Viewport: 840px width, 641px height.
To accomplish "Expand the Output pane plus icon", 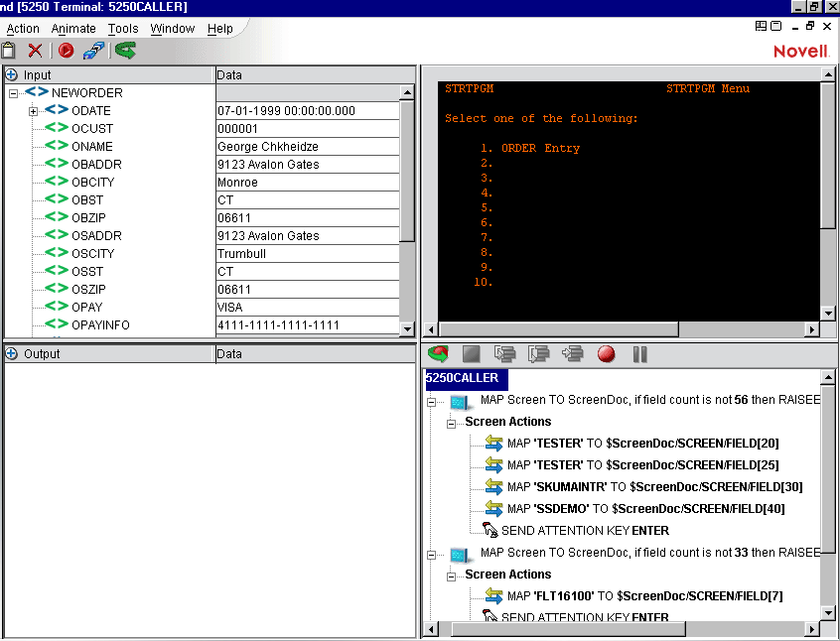I will pyautogui.click(x=11, y=353).
